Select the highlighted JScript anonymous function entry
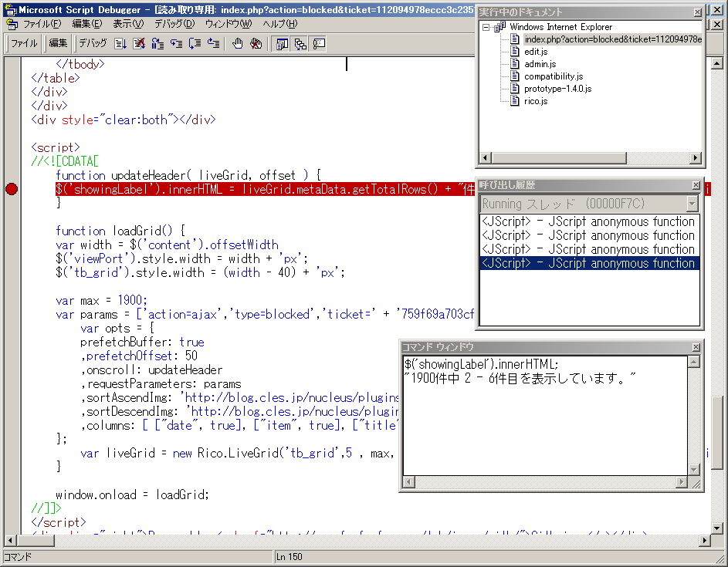728x567 pixels. pos(588,264)
